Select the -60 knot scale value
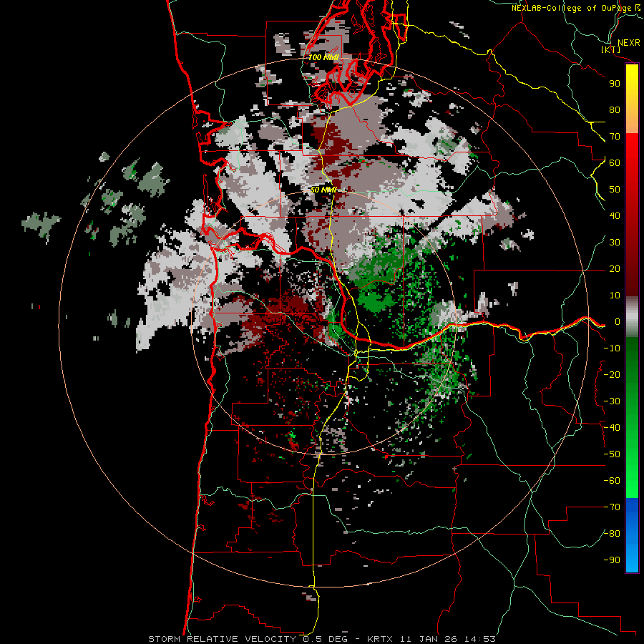Viewport: 644px width, 644px height. click(x=612, y=481)
